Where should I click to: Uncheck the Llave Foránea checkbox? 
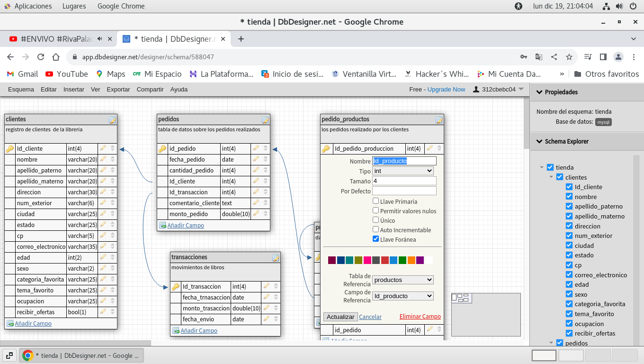tap(376, 239)
